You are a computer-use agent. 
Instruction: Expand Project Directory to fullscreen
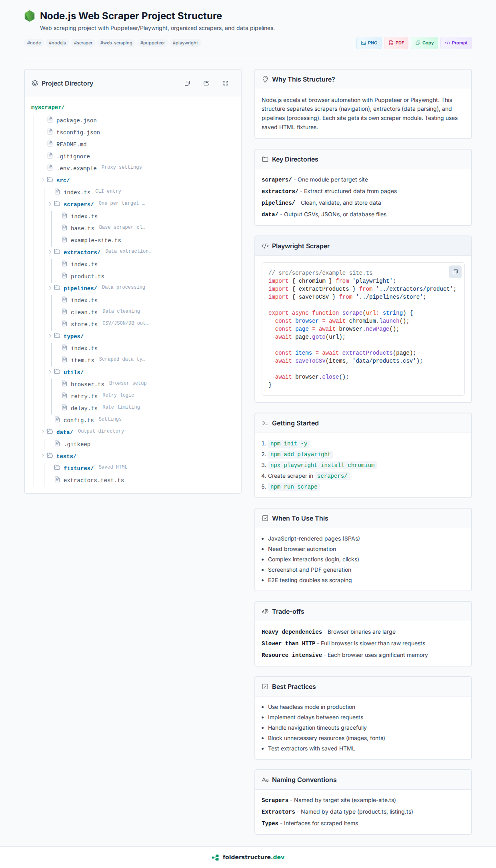(x=226, y=83)
